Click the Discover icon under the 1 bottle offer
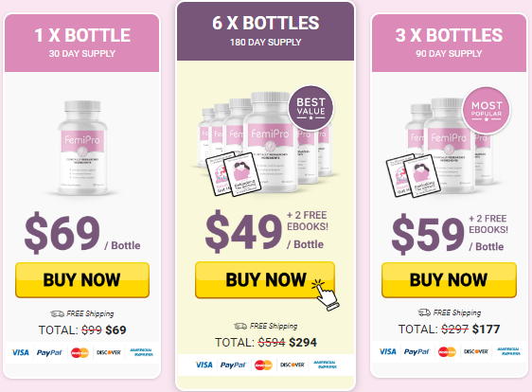Viewport: 532px width, 392px height. (109, 352)
